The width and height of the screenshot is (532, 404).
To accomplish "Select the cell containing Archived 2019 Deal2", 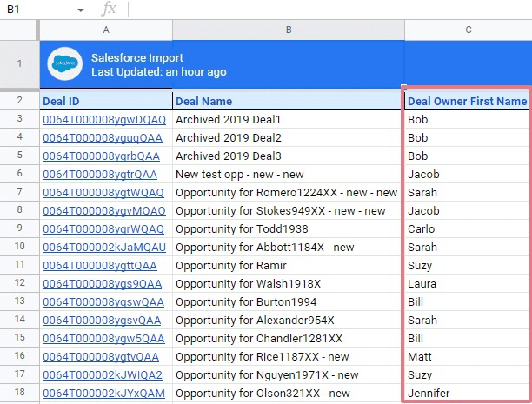I will click(229, 137).
